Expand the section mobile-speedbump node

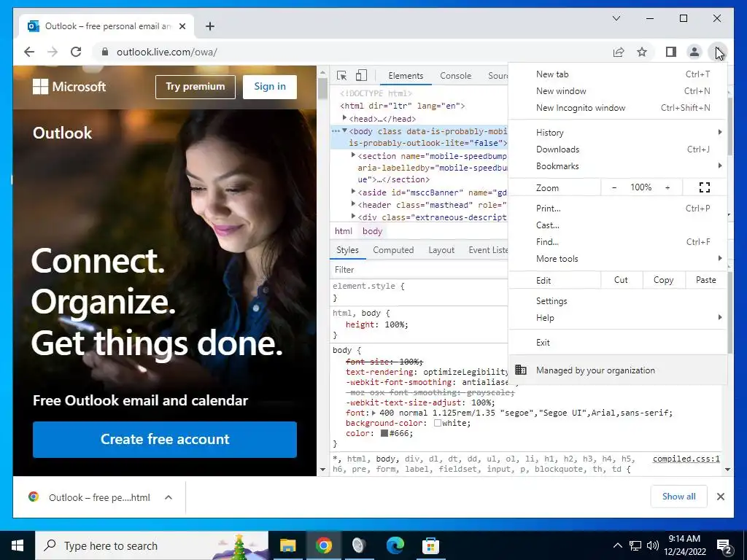tap(353, 155)
